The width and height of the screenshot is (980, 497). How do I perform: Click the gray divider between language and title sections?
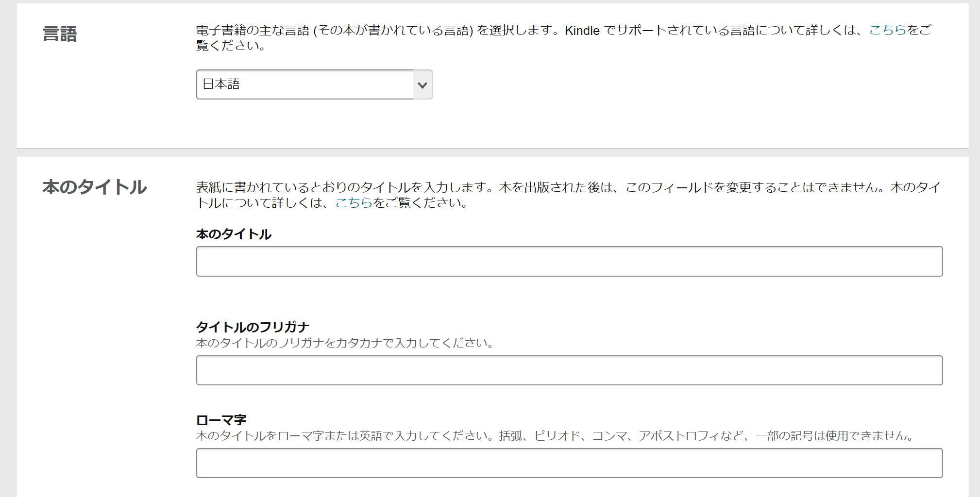click(x=492, y=152)
